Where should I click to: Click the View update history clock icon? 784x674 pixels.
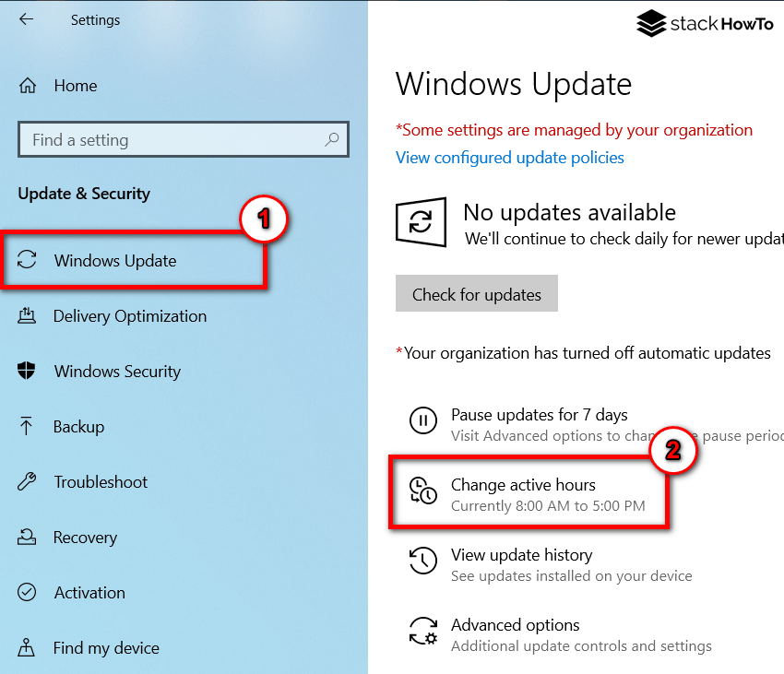point(422,562)
